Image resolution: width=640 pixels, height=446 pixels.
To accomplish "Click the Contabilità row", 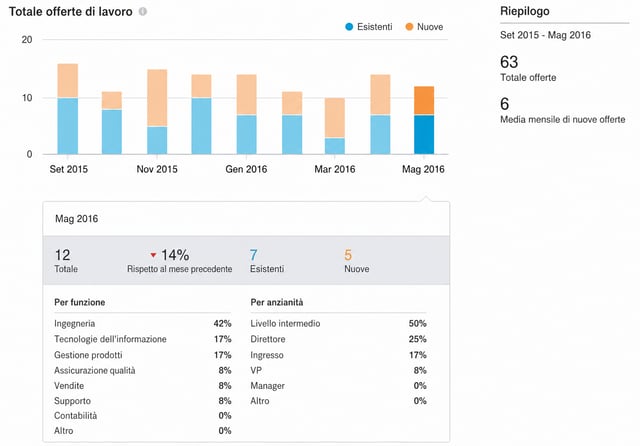I will [x=142, y=415].
